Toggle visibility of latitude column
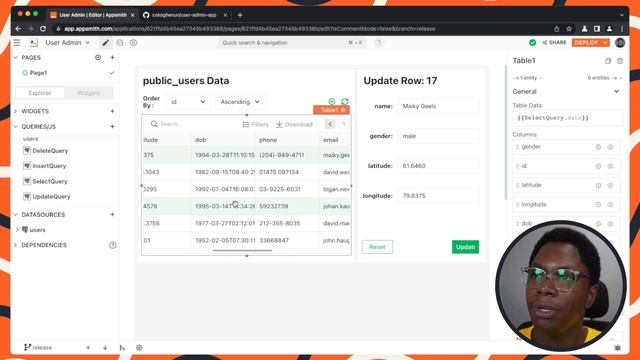 (x=611, y=185)
